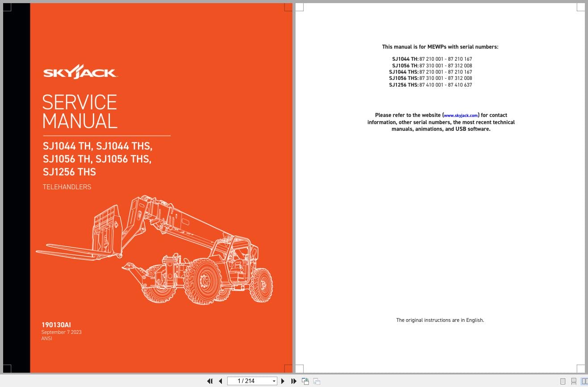Select the SERVICE MANUAL heading
The image size is (588, 387).
point(79,112)
